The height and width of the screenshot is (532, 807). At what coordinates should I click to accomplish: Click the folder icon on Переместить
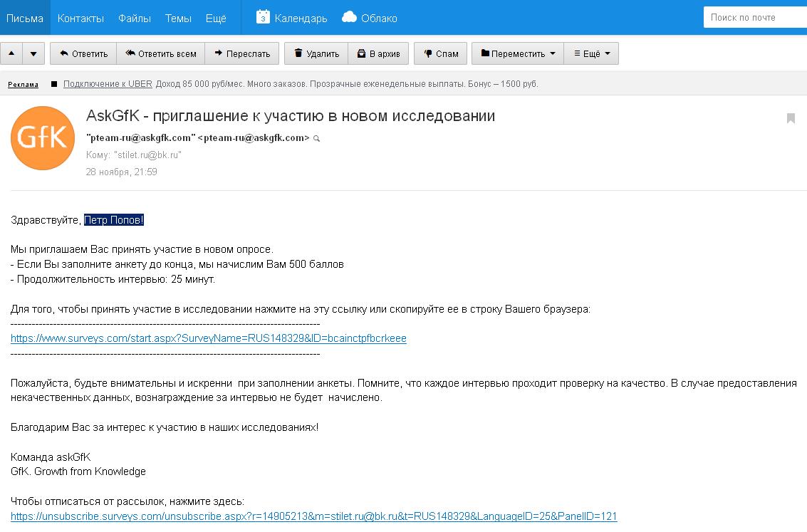click(x=485, y=53)
